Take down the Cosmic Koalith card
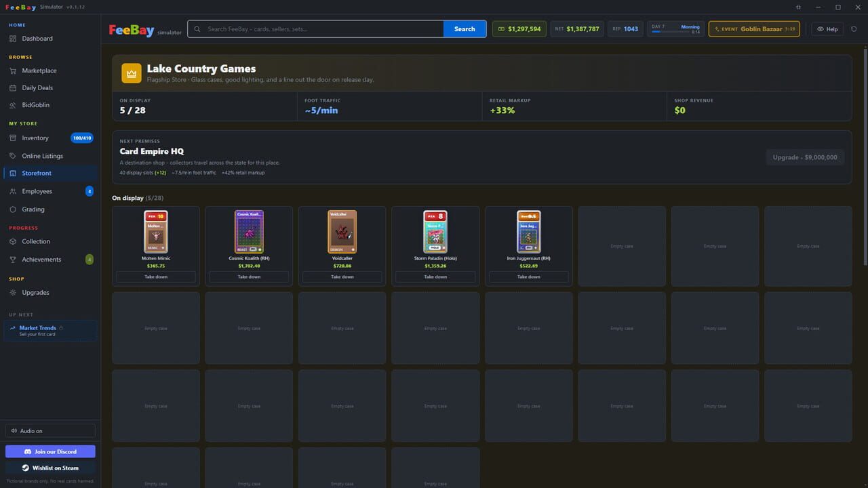Image resolution: width=868 pixels, height=488 pixels. click(x=249, y=277)
